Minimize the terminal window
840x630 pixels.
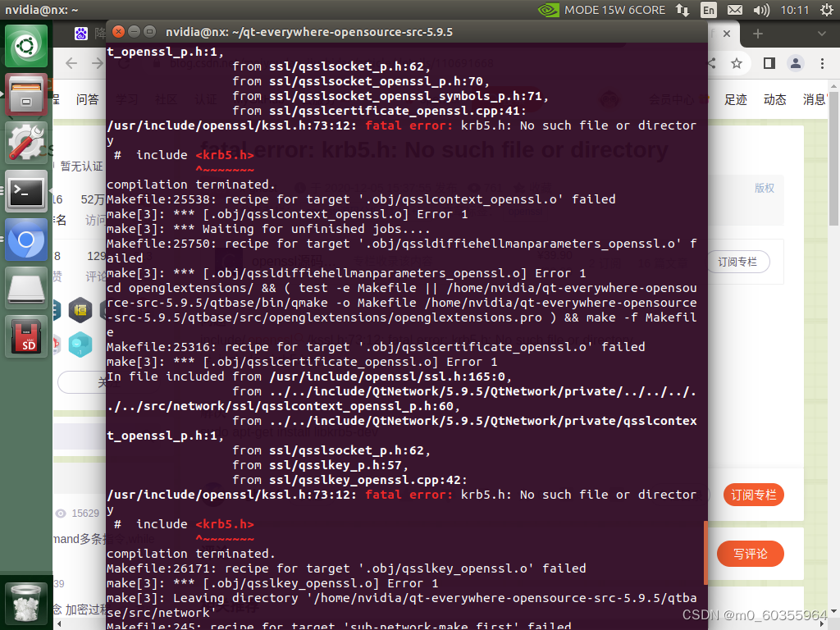coord(135,32)
